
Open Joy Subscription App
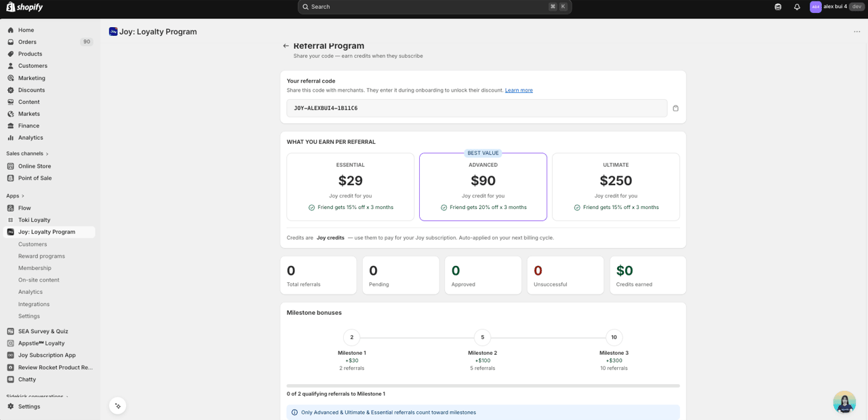click(47, 356)
